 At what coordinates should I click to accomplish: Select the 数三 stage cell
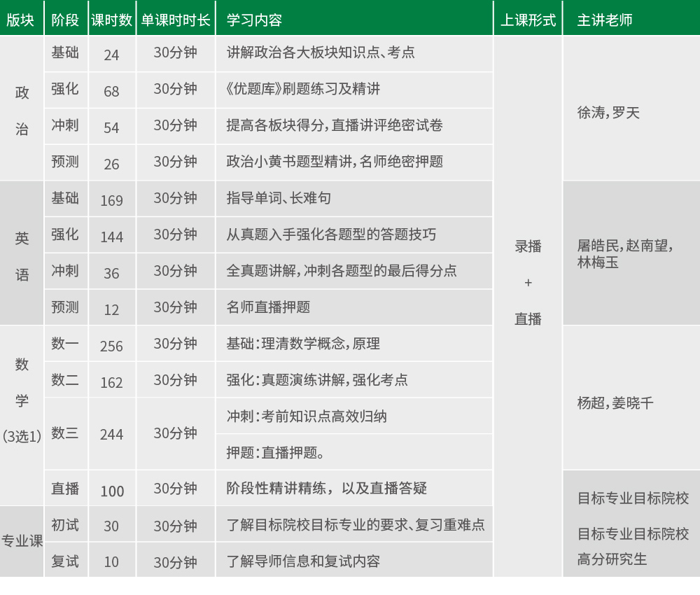pyautogui.click(x=65, y=433)
